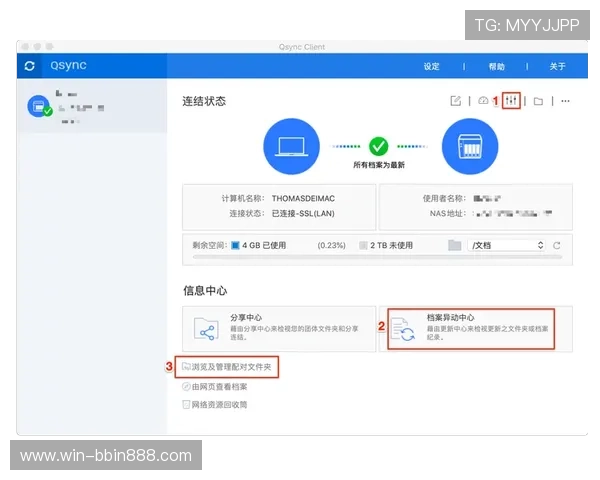Screen dimensions: 600x480
Task: Open the 网络资源回收筒 recycle bin link
Action: 215,405
